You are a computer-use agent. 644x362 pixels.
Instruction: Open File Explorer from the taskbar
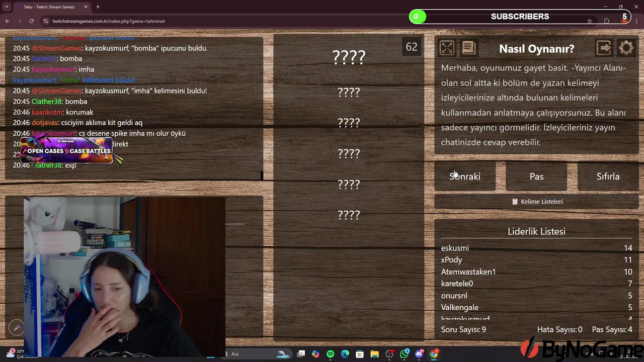point(374,354)
